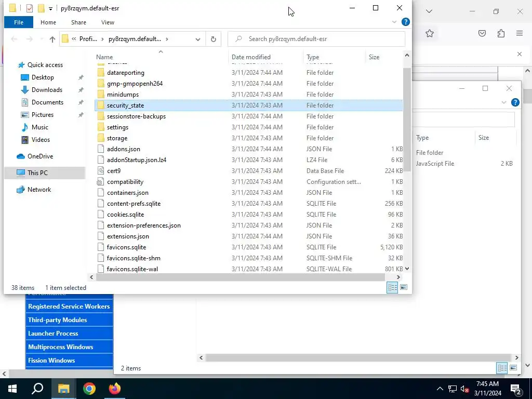Expand the path chevron after py8rzqym.default

click(167, 39)
